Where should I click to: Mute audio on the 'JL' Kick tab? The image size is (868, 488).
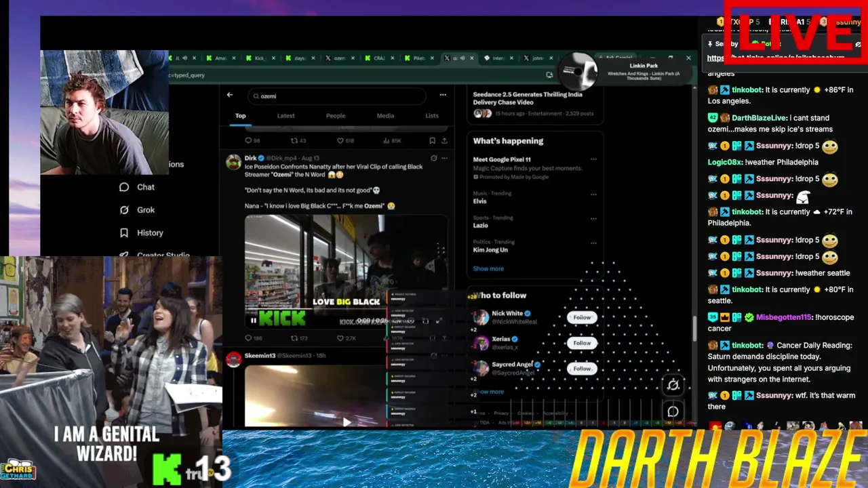pos(184,58)
